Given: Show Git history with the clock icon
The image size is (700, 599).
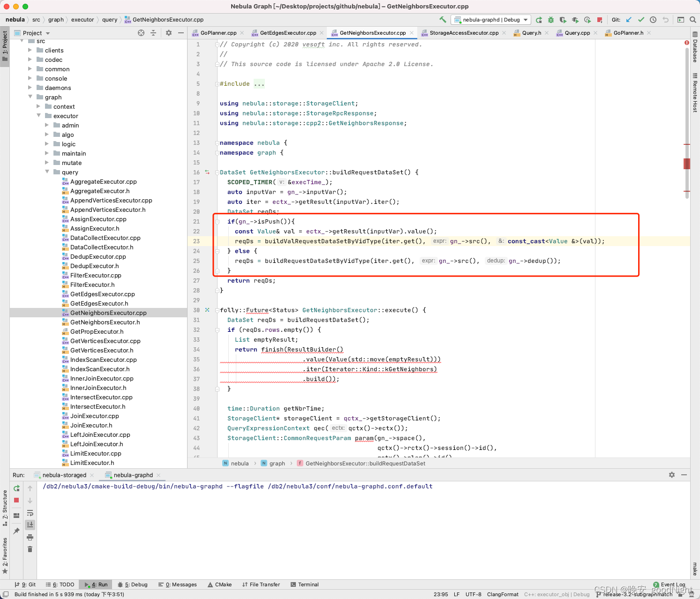Looking at the screenshot, I should click(653, 20).
